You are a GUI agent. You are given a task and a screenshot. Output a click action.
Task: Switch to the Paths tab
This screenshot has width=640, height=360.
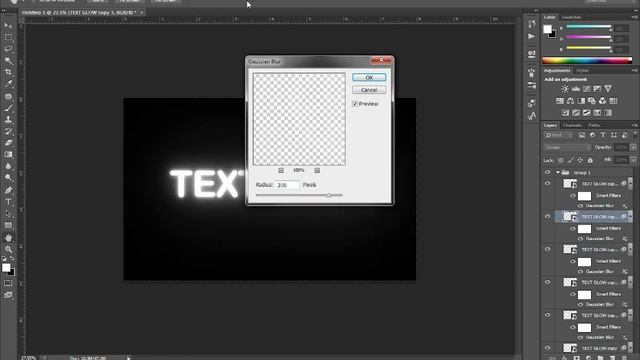coord(594,125)
